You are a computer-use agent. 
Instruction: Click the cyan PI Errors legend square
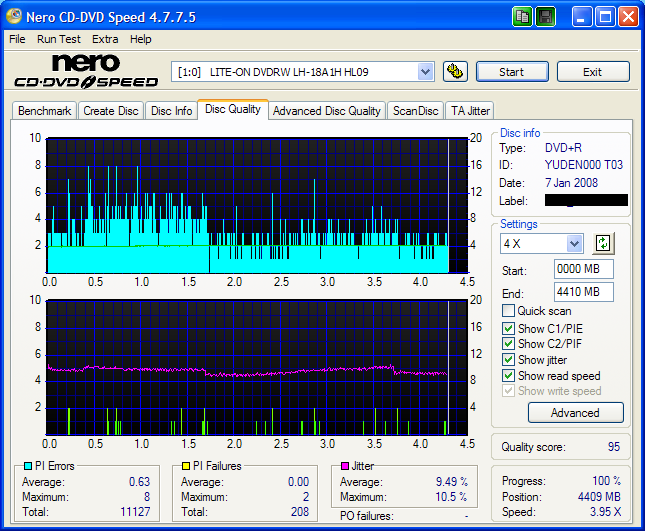pyautogui.click(x=26, y=466)
